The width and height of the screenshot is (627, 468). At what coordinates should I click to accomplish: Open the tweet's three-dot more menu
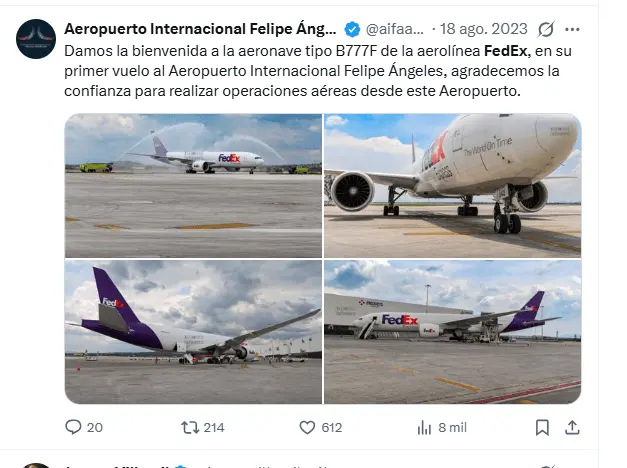[572, 29]
